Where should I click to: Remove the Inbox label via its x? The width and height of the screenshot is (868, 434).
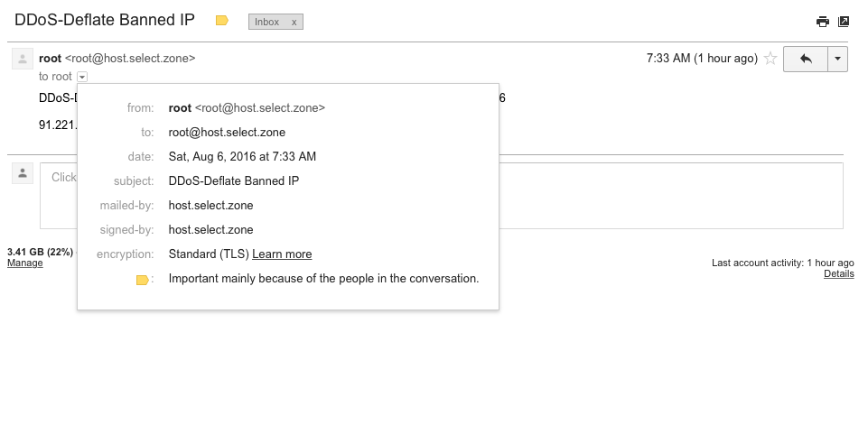(294, 23)
